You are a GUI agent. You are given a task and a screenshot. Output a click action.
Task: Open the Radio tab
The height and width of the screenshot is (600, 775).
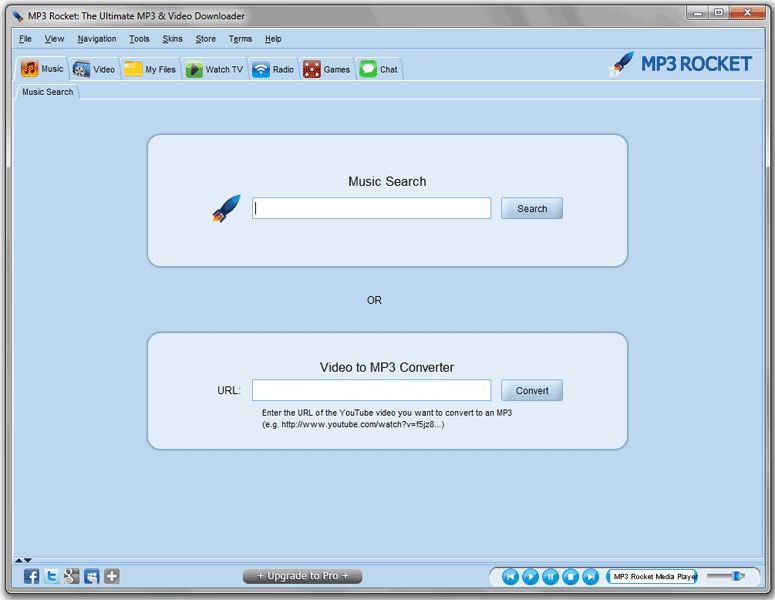point(273,69)
